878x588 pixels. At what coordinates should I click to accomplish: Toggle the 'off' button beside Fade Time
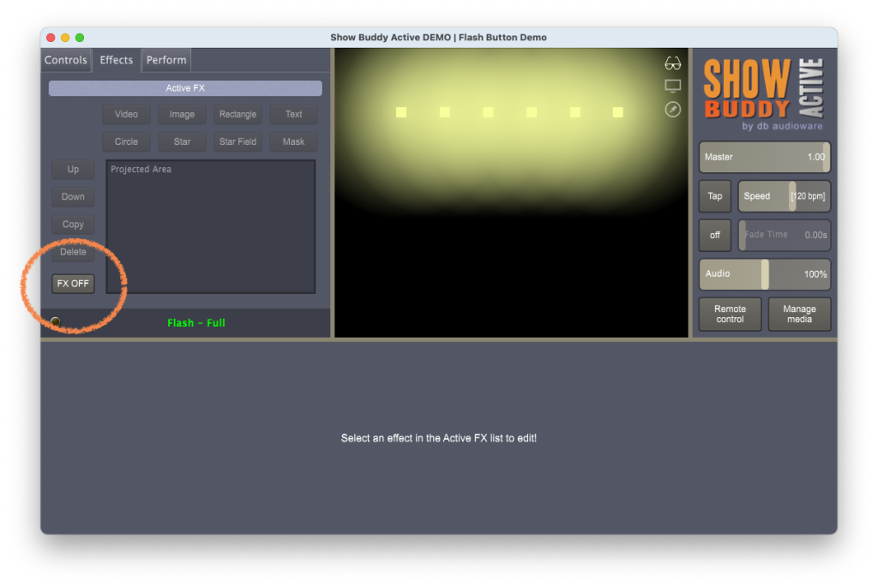tap(714, 235)
